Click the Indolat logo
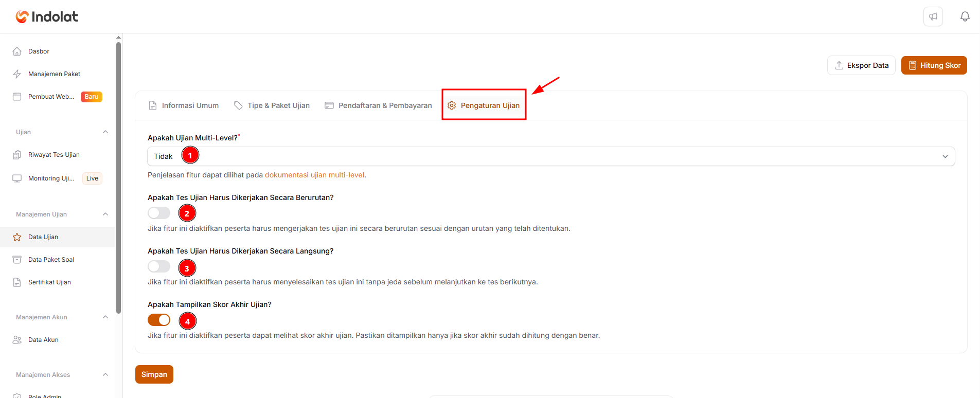This screenshot has width=980, height=398. 47,16
